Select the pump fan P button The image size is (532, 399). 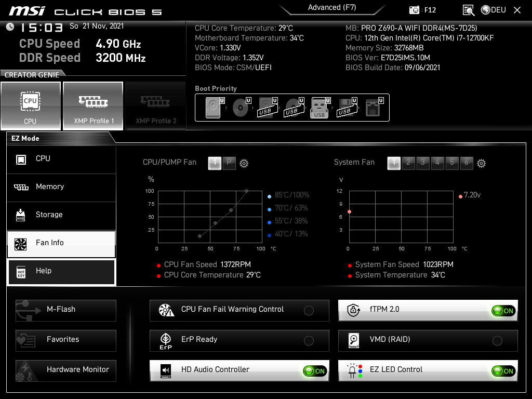(229, 163)
